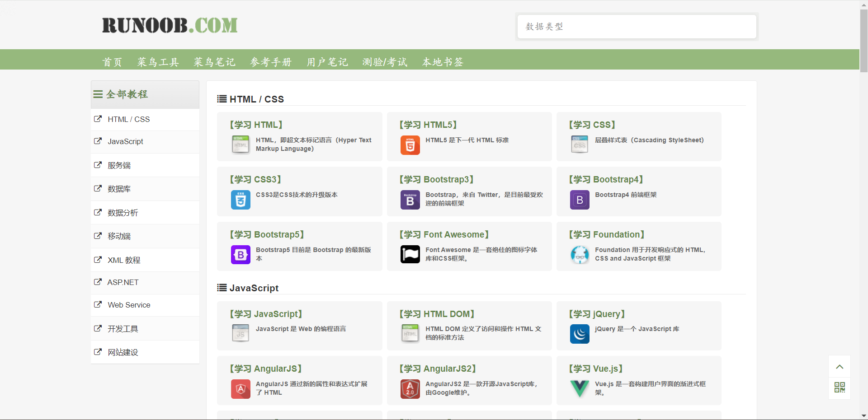Open the 【学习 Bootstrap3】 title link
Screen dimensions: 868x420
[x=437, y=179]
